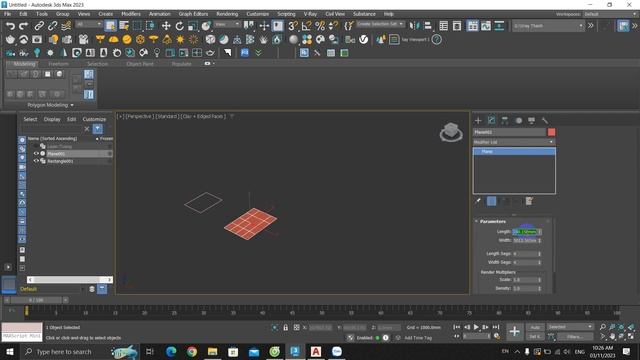This screenshot has height=360, width=640.
Task: Open the key filter Selected dropdown
Action: [x=570, y=327]
